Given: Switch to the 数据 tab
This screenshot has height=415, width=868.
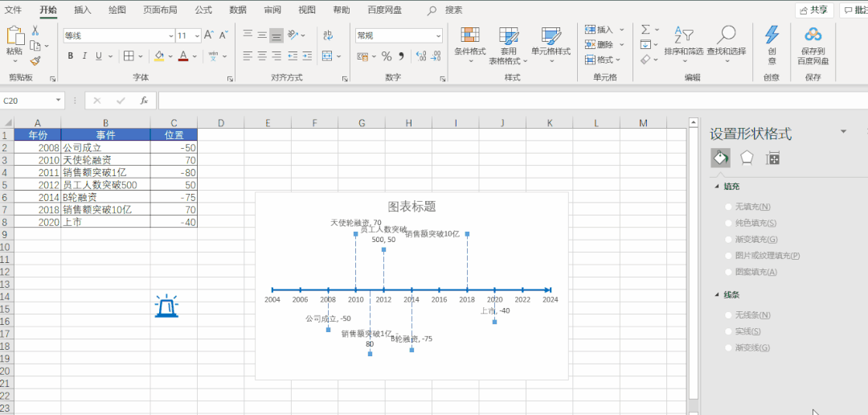Looking at the screenshot, I should (x=237, y=10).
